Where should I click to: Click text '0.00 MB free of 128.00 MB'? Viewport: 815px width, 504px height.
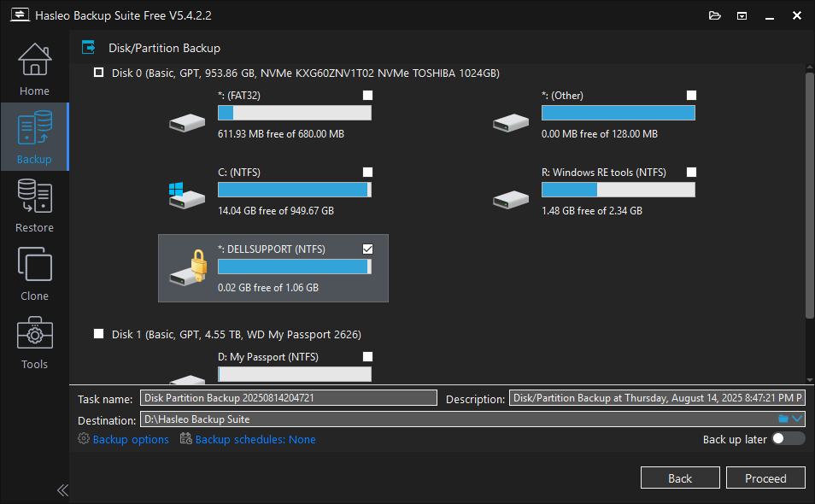coord(600,133)
